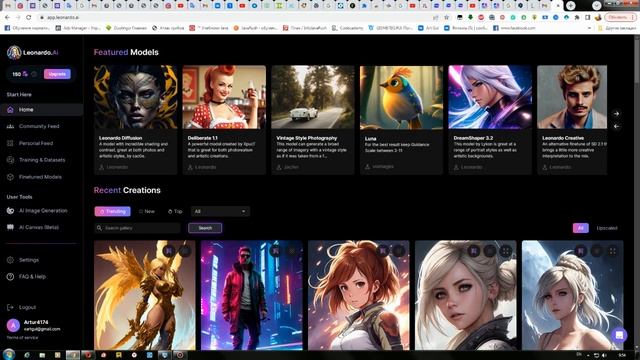Click the first overlay icon on the red-haired anime girl
This screenshot has height=360, width=640.
383,251
